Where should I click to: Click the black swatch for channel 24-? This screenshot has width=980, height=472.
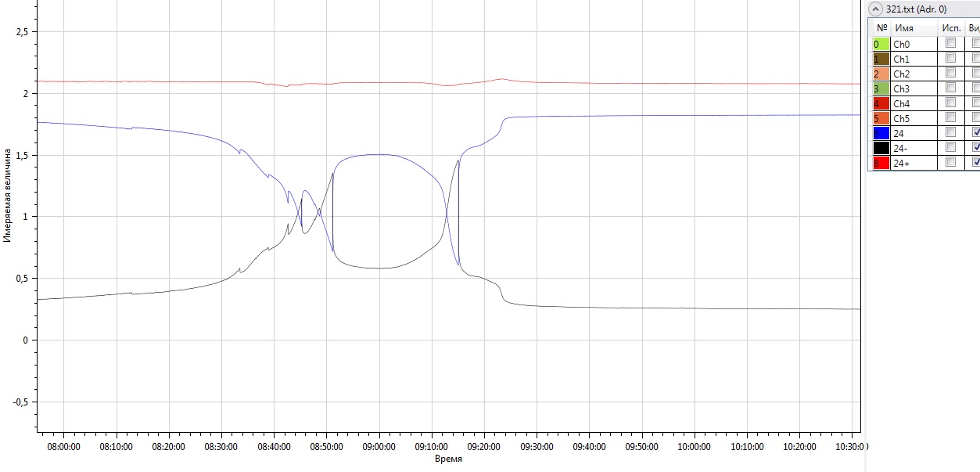tap(881, 149)
